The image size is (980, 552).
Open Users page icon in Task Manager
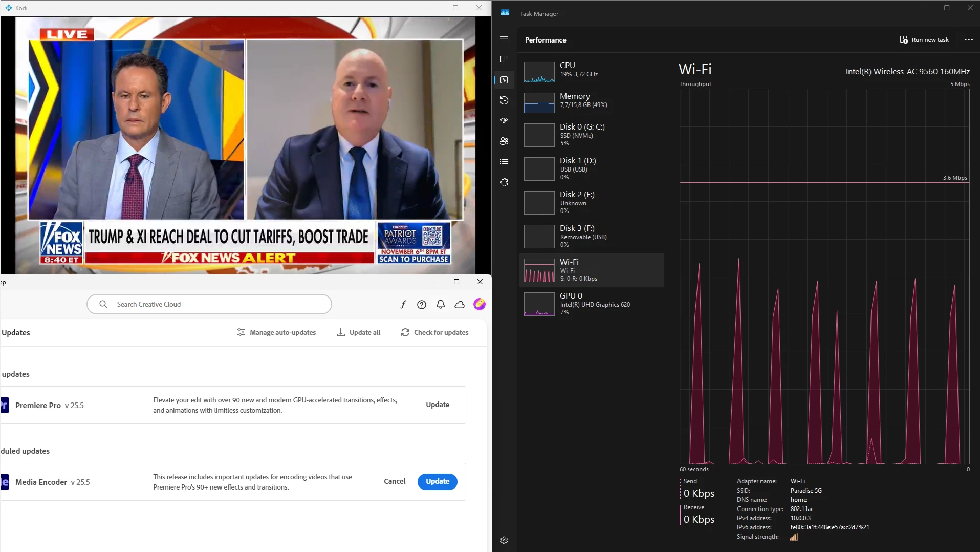(x=504, y=141)
